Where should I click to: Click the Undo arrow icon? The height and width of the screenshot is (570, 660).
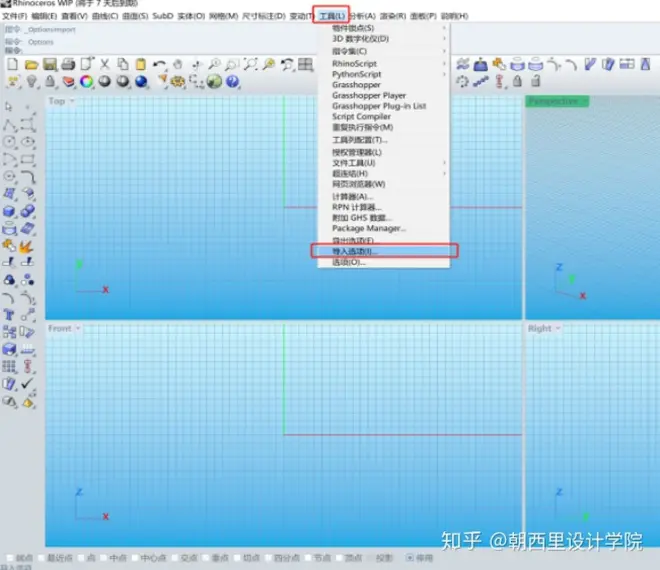tap(159, 64)
